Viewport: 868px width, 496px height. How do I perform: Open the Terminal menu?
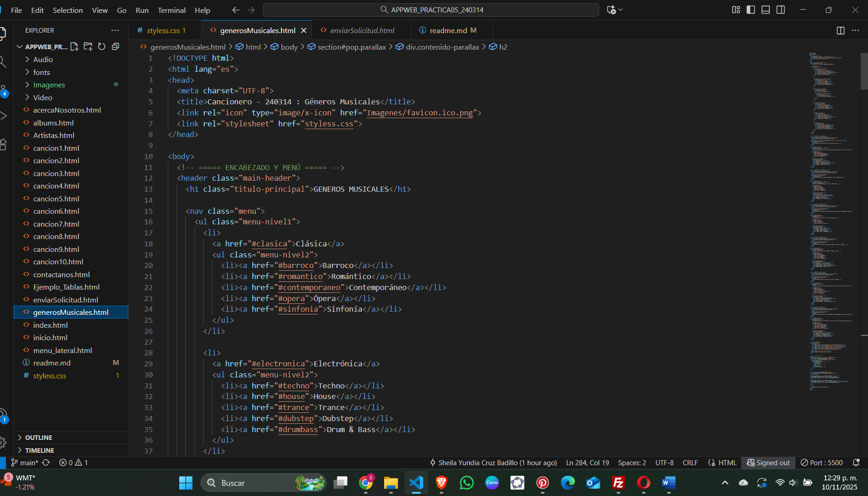pyautogui.click(x=171, y=10)
